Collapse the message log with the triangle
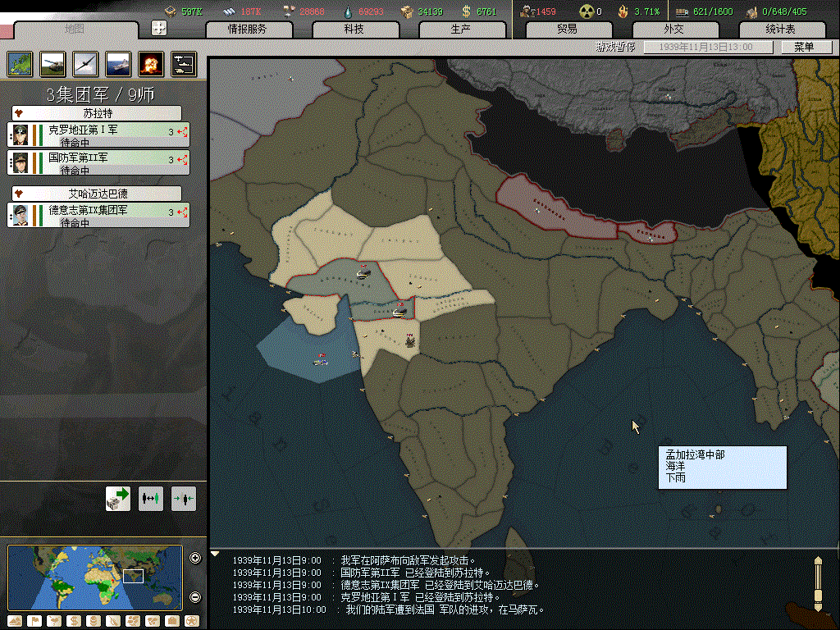Screen dimensions: 840x630 coord(216,554)
